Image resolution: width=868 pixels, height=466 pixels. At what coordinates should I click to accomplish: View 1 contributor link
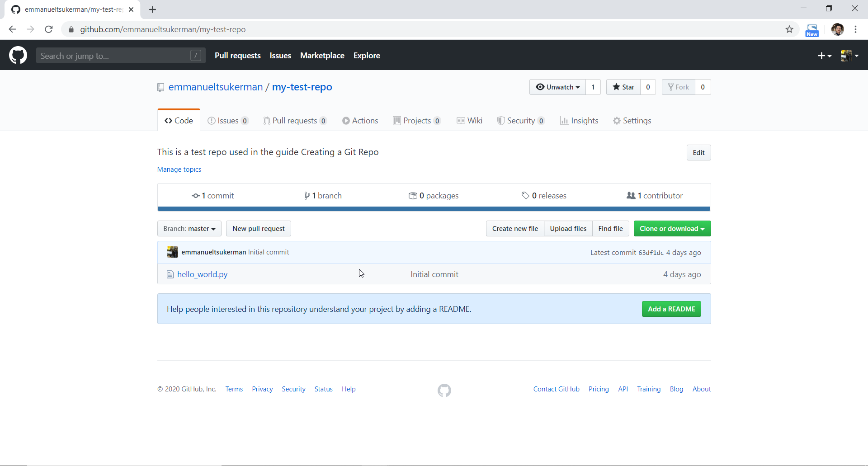655,196
